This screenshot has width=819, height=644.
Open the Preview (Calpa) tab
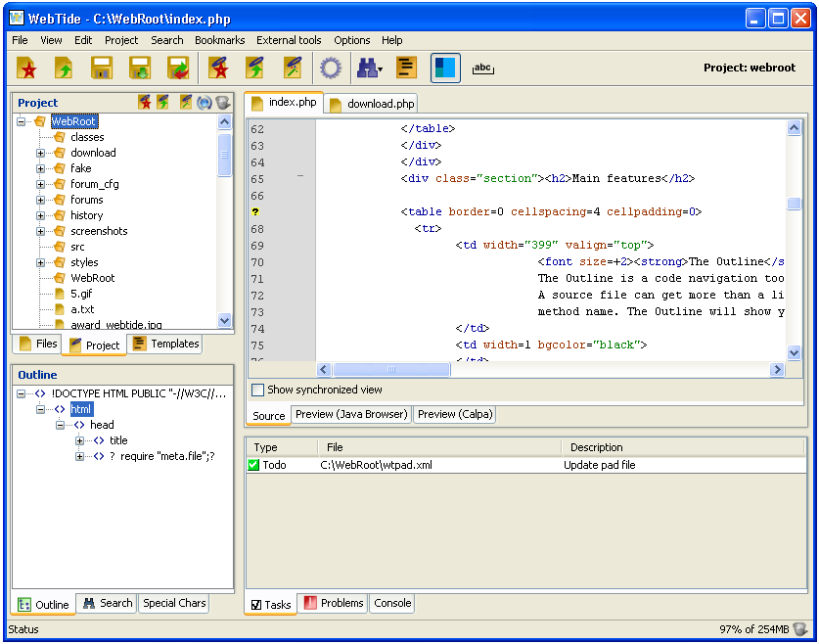(455, 414)
